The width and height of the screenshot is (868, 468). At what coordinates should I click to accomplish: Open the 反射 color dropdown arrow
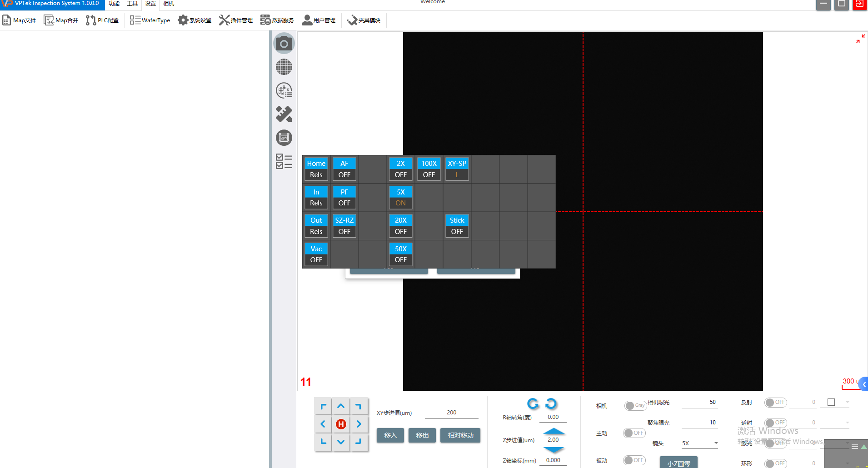848,402
